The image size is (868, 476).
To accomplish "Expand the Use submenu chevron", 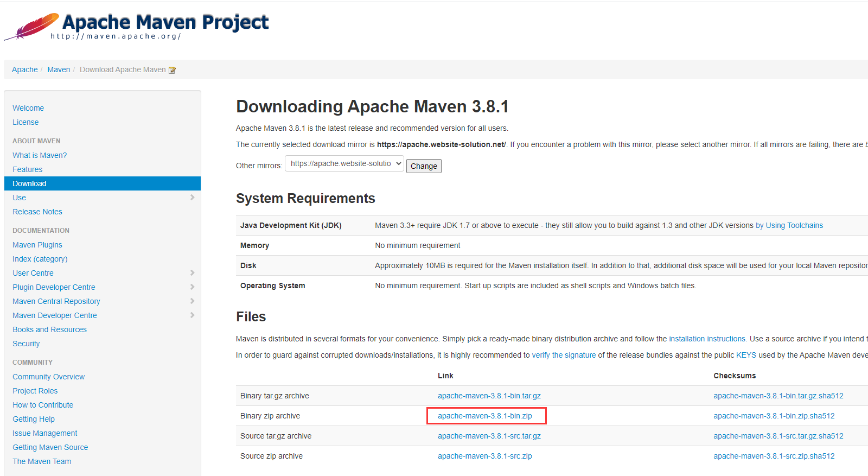I will point(192,198).
